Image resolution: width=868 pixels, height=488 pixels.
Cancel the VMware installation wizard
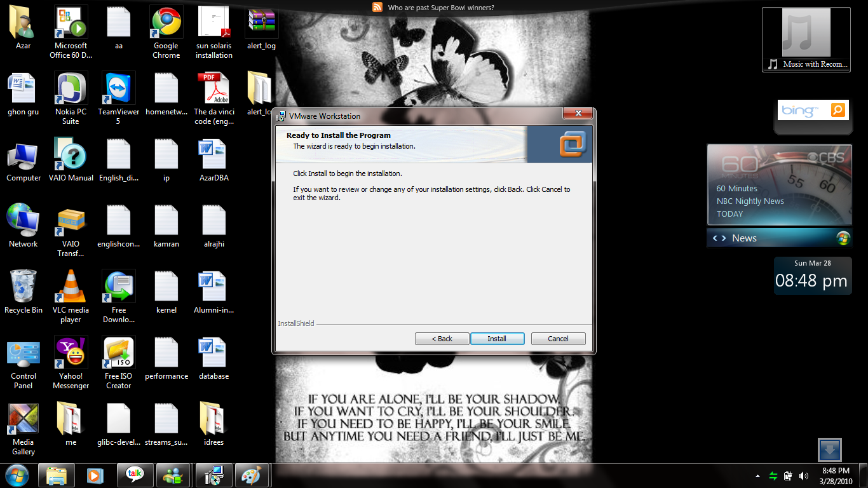coord(558,339)
